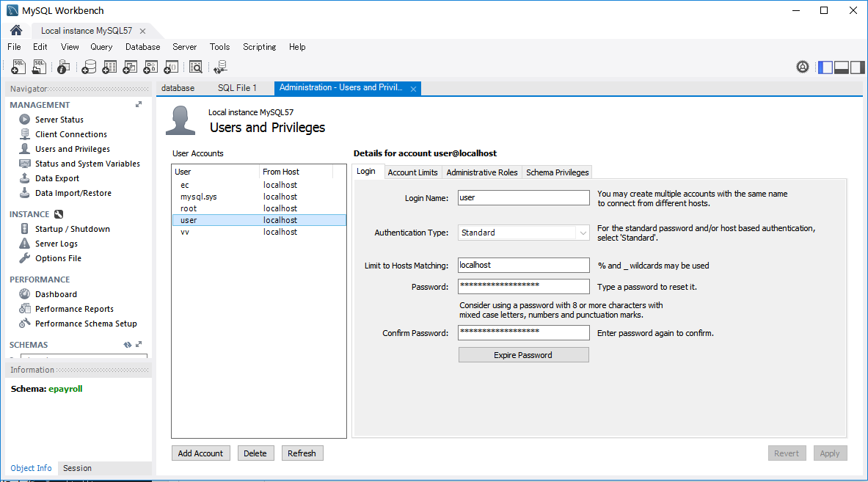This screenshot has height=482, width=868.
Task: Click the Confirm Password field
Action: coord(524,332)
